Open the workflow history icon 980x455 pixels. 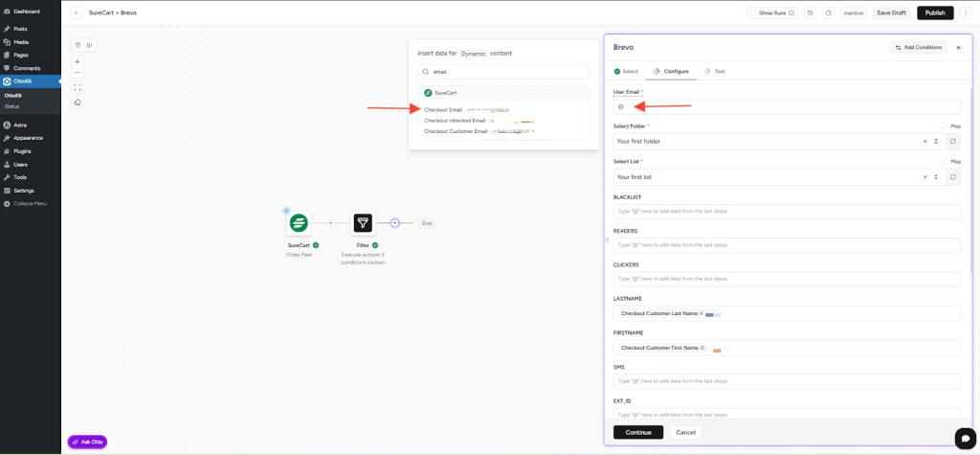(810, 12)
